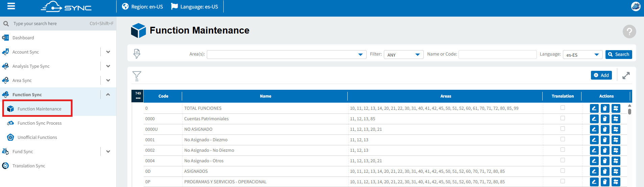This screenshot has width=644, height=187.
Task: Click the Add button
Action: pos(601,75)
